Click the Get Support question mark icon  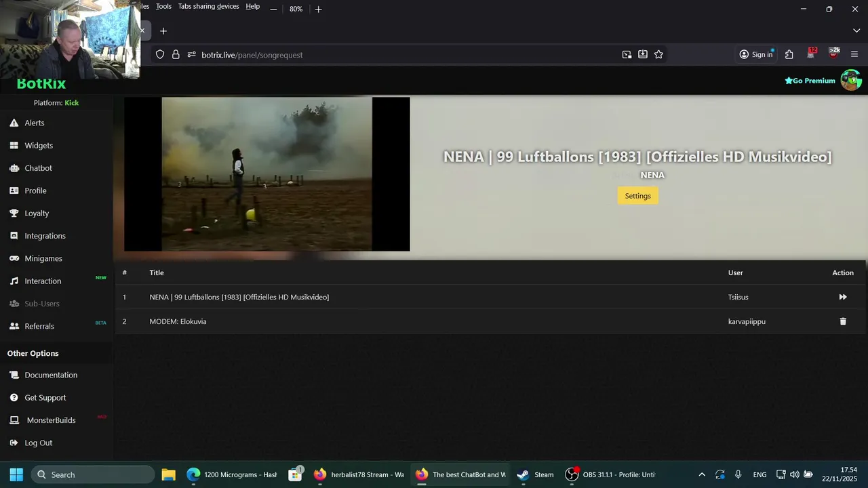pos(14,397)
